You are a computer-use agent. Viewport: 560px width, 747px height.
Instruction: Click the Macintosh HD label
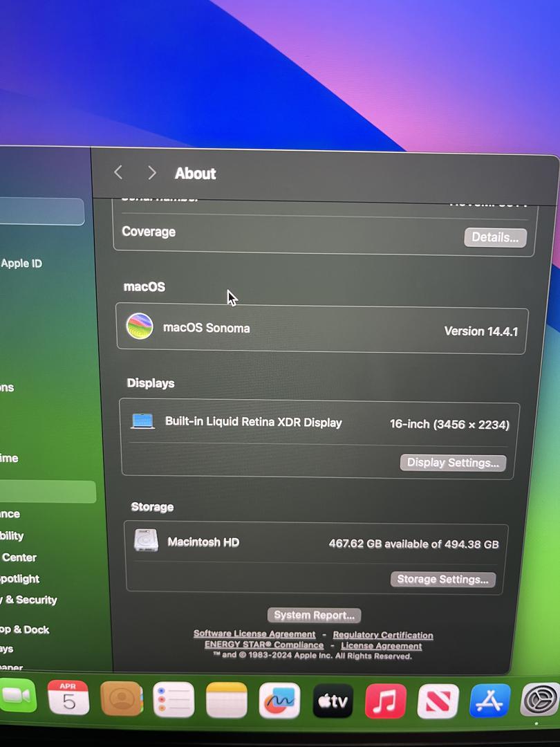203,542
